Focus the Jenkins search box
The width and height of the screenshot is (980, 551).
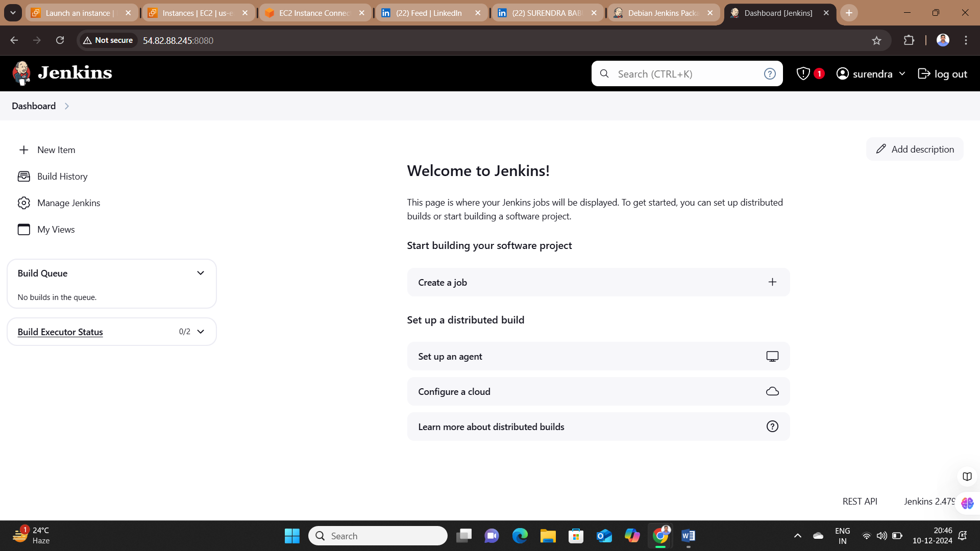pyautogui.click(x=687, y=74)
